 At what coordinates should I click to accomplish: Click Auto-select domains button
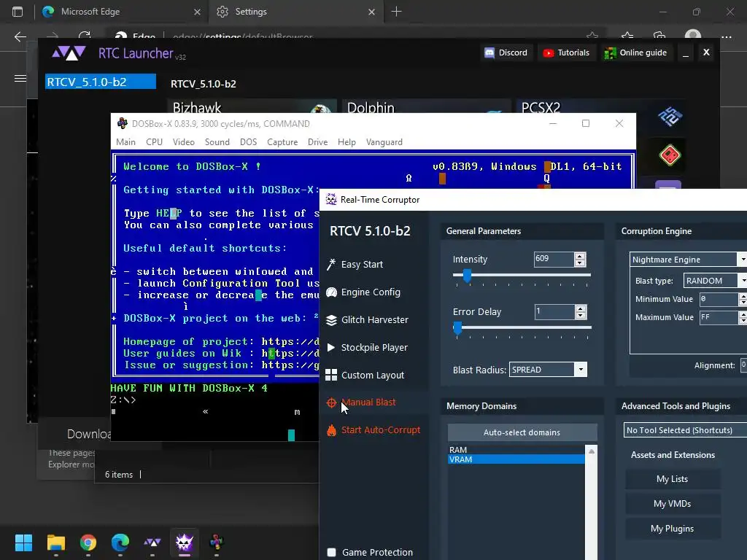pyautogui.click(x=522, y=432)
